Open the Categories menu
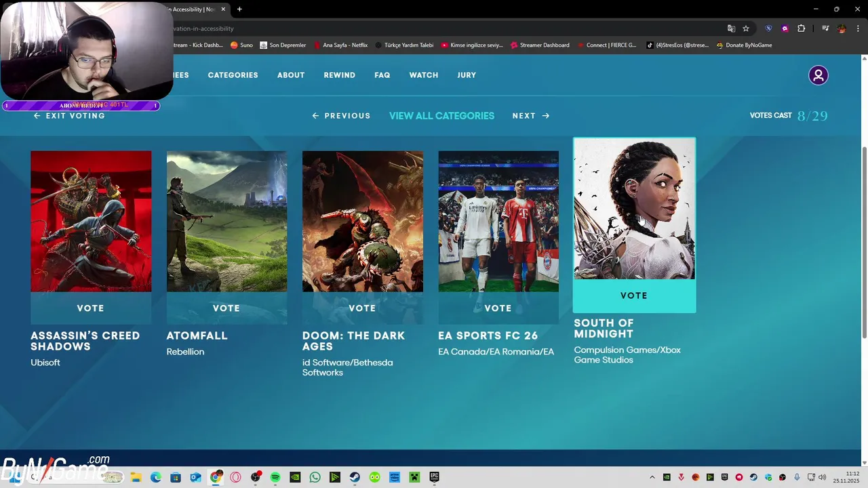 click(233, 75)
